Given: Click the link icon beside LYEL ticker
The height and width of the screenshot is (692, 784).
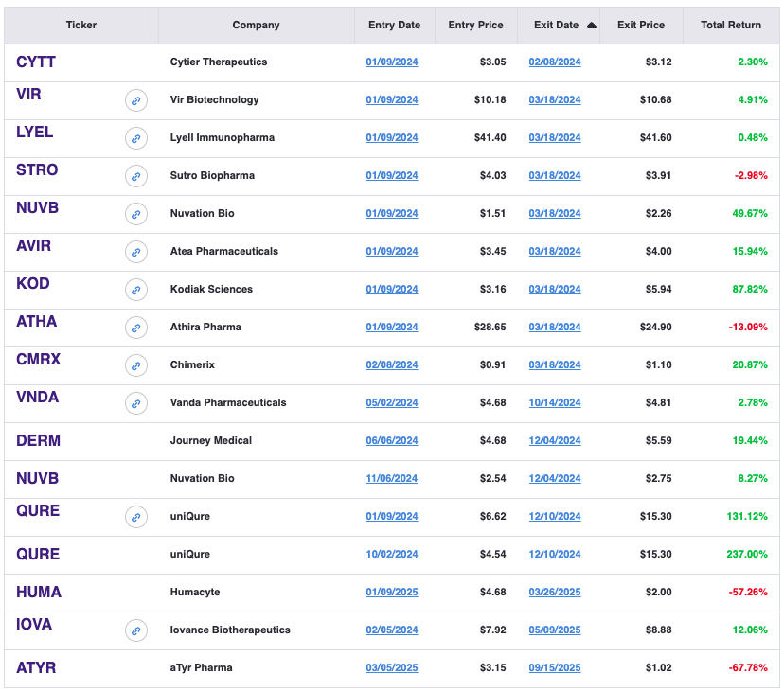Looking at the screenshot, I should (136, 138).
